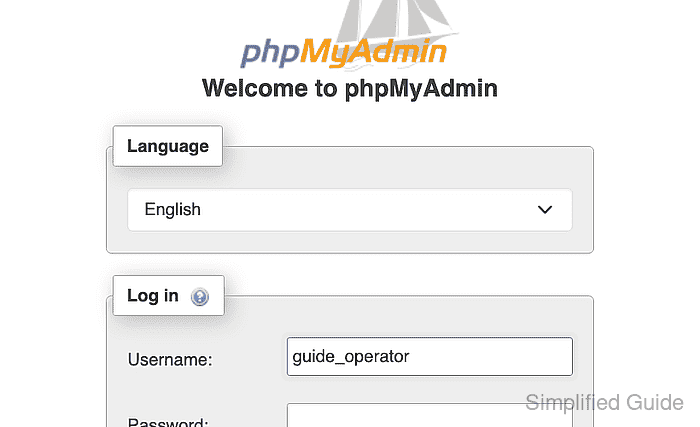Focus the Password input field
700x427 pixels.
[x=429, y=415]
